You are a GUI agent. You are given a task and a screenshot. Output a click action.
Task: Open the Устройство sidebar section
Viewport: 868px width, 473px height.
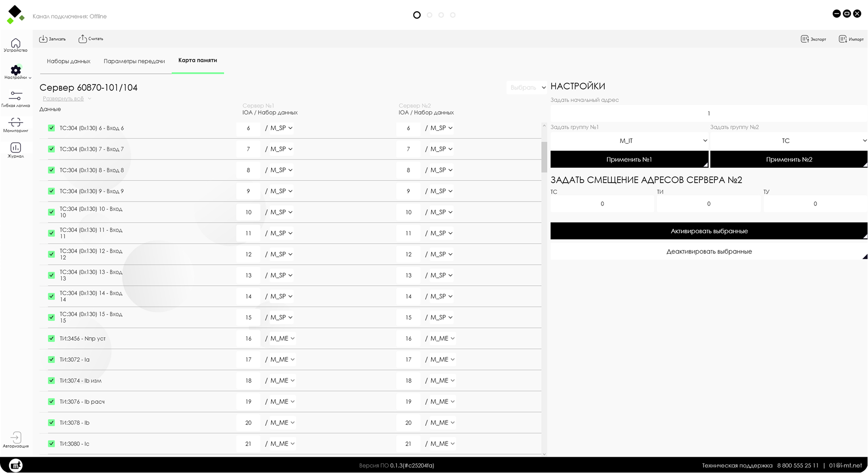tap(16, 45)
